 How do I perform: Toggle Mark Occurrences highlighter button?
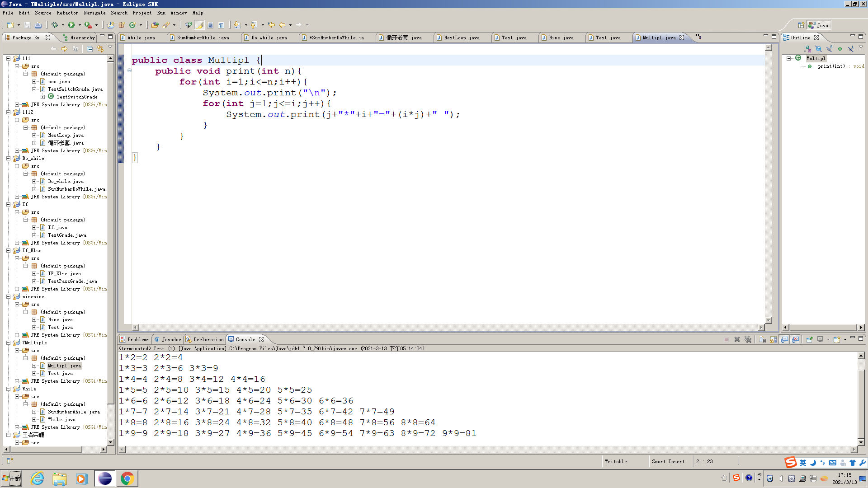tap(199, 25)
